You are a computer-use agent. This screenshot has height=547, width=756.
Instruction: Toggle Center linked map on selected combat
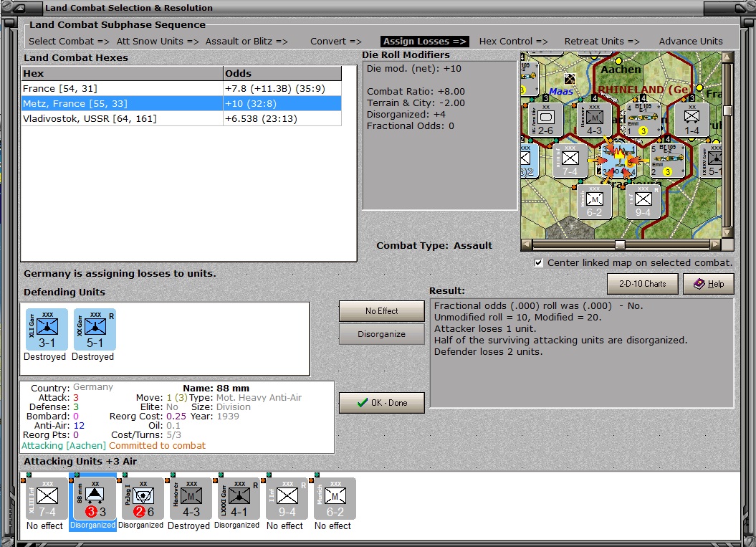pos(539,263)
